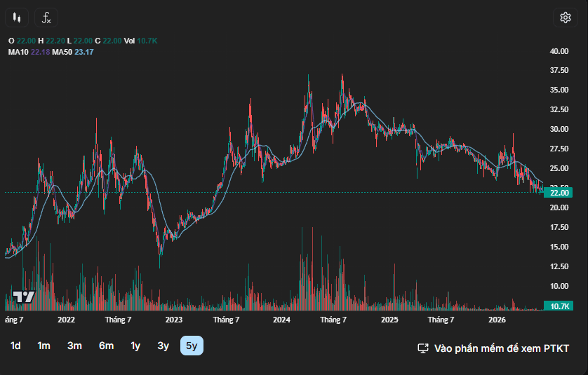Switch to 1y range
The width and height of the screenshot is (588, 375).
(x=135, y=346)
